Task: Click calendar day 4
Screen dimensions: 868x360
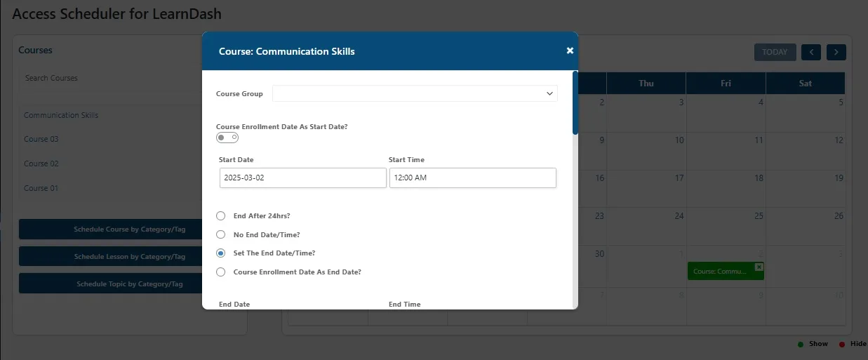Action: (x=761, y=102)
